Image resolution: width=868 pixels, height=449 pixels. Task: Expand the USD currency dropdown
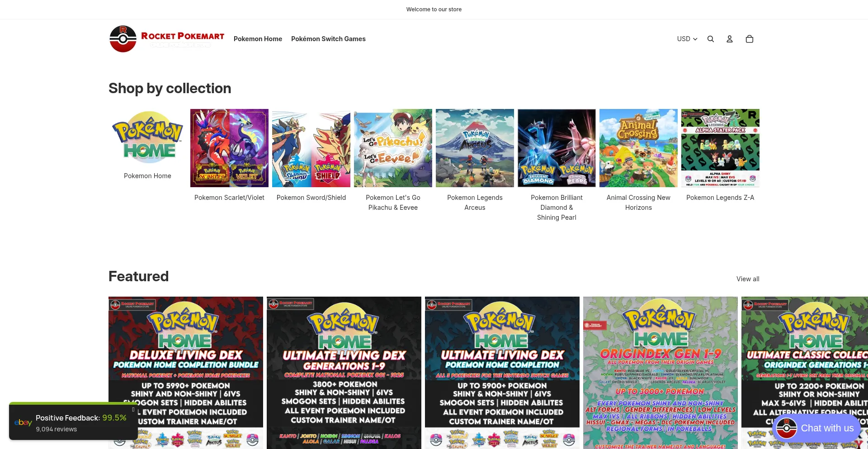click(x=687, y=39)
